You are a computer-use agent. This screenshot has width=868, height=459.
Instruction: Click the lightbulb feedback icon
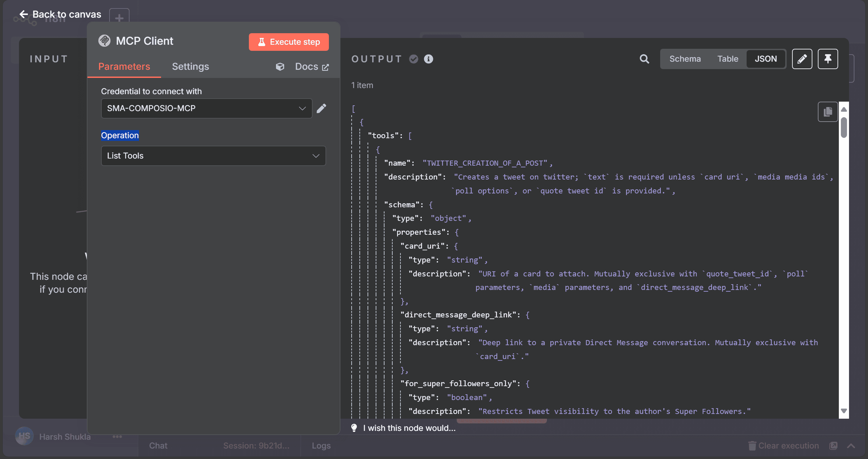coord(354,428)
